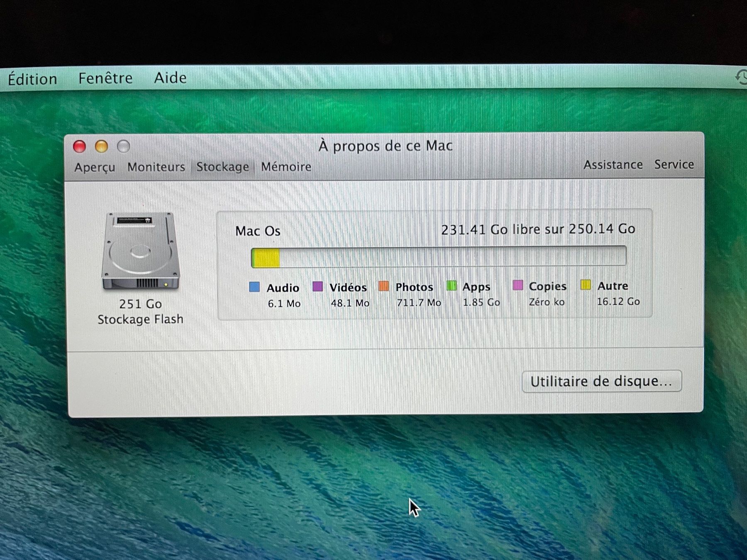Click the pink Copies color swatch

[518, 285]
